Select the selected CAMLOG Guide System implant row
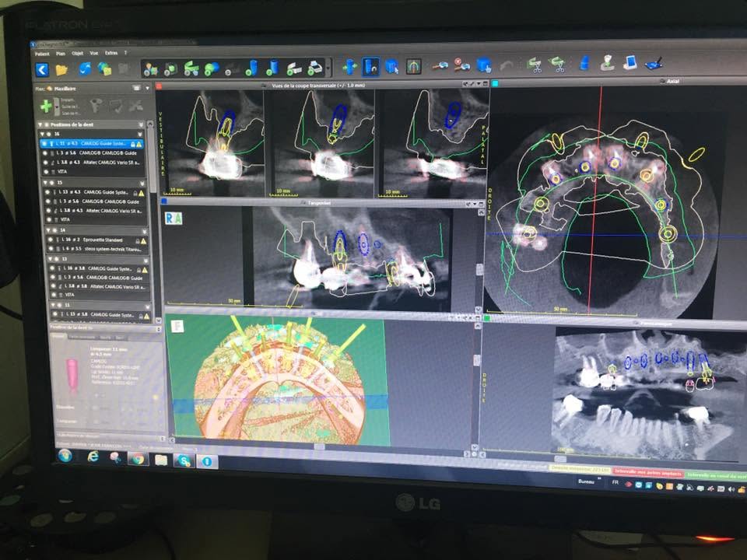 pos(92,143)
